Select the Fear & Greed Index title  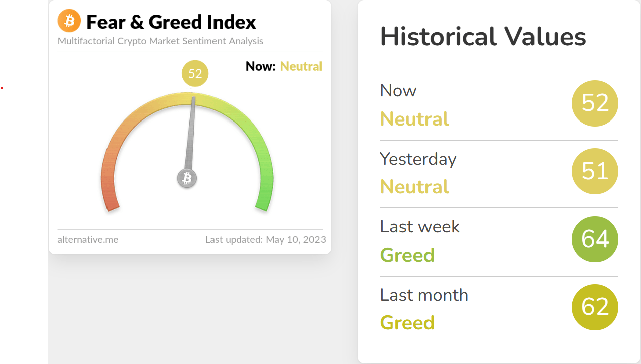[171, 22]
